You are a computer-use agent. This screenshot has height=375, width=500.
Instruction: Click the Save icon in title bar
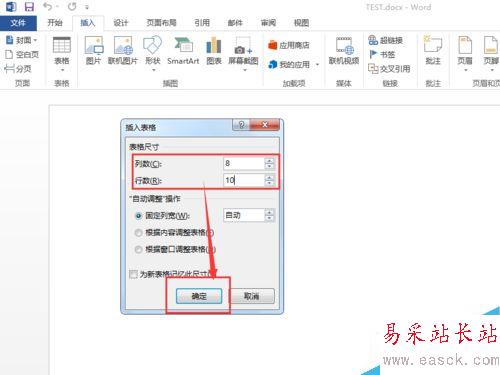point(29,7)
